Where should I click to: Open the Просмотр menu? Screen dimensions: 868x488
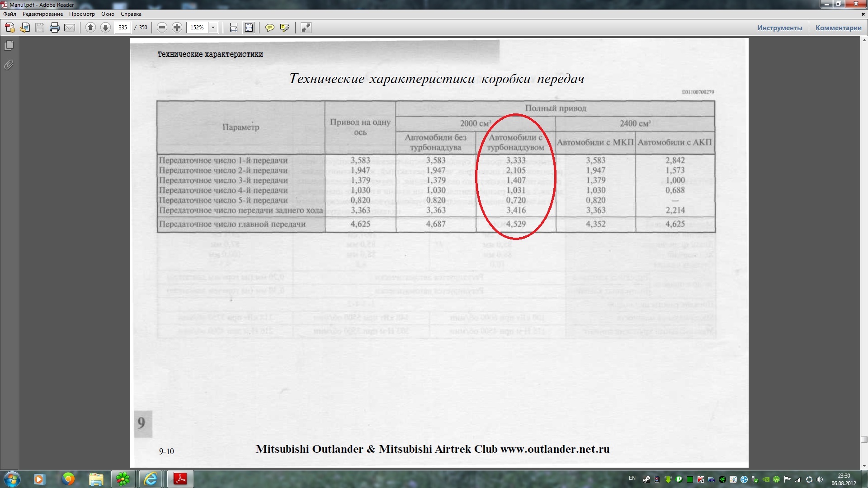[82, 14]
